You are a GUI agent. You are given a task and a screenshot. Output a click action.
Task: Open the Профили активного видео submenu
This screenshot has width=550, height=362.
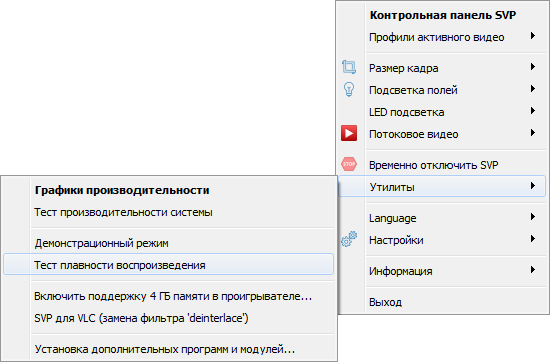click(x=442, y=37)
